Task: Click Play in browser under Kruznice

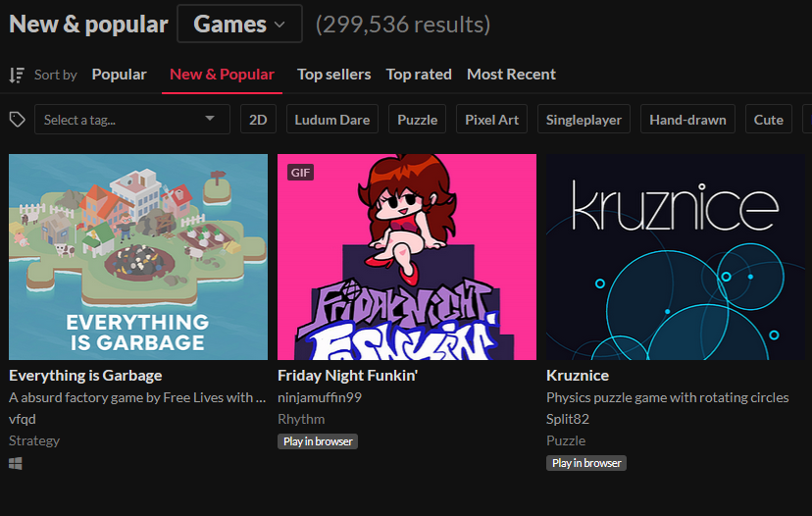Action: point(586,463)
